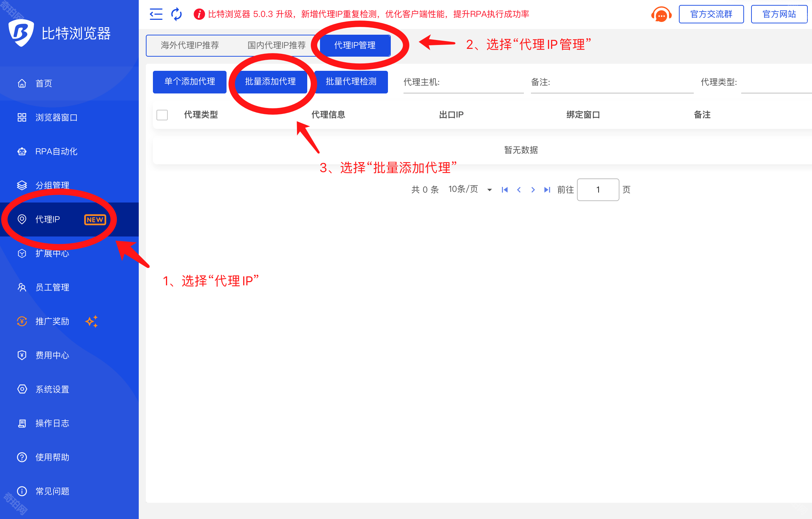Click the grid icon beside 浏览器窗口
The width and height of the screenshot is (812, 519).
(22, 118)
